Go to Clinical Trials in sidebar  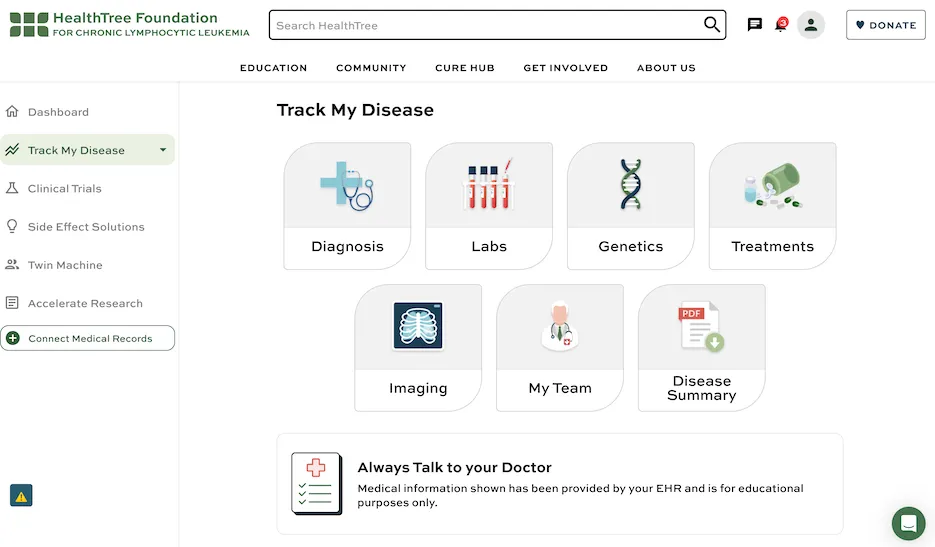point(65,189)
